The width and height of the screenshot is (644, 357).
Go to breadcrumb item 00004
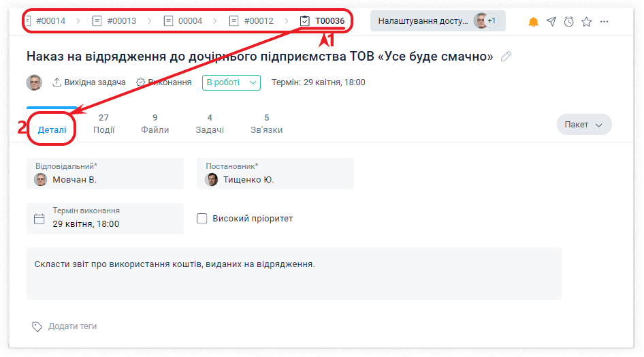click(x=184, y=21)
